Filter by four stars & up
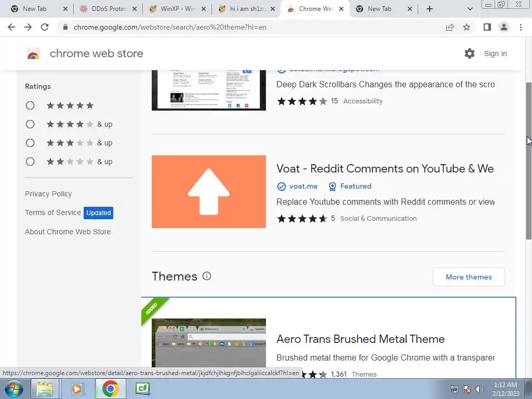 pos(30,124)
